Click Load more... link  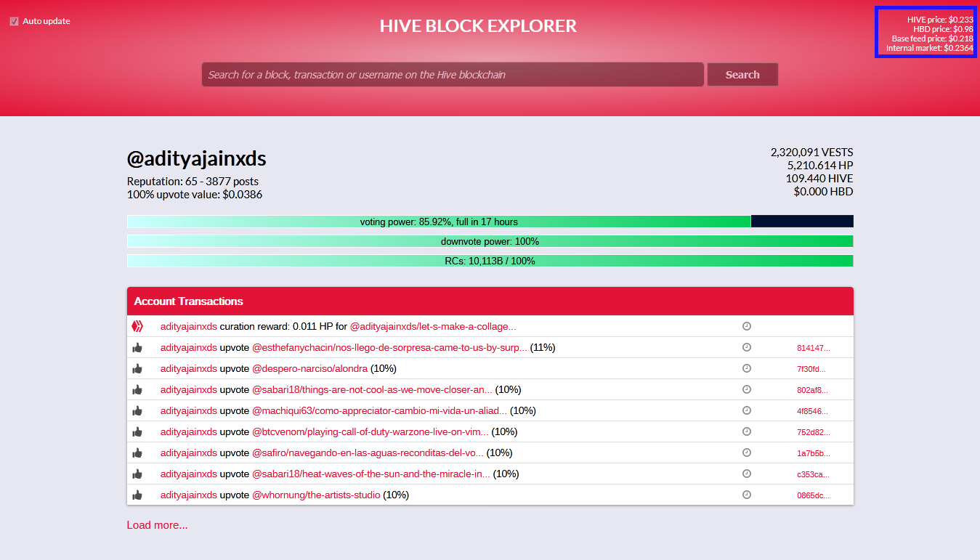coord(157,525)
